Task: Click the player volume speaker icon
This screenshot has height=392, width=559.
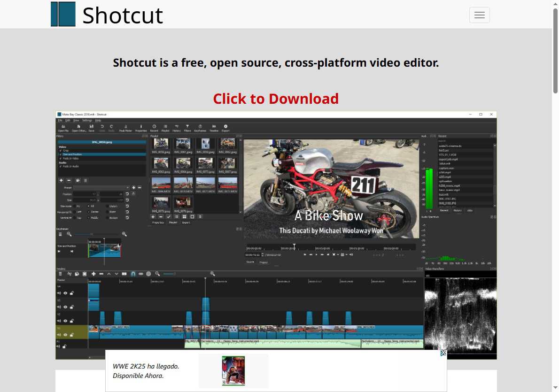Action: (x=351, y=254)
